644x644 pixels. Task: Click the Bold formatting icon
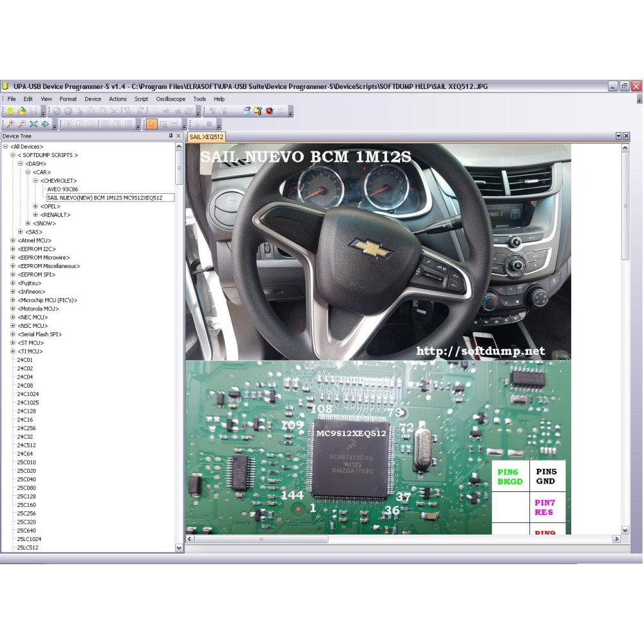[x=69, y=124]
